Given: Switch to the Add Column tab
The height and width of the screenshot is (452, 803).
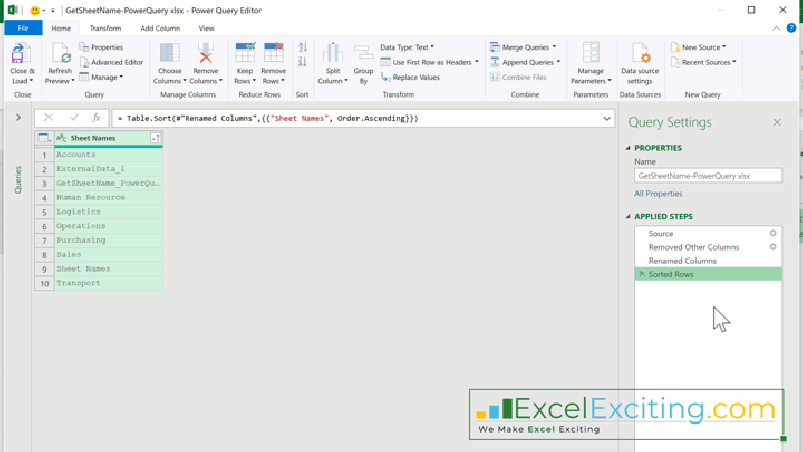Looking at the screenshot, I should point(160,28).
